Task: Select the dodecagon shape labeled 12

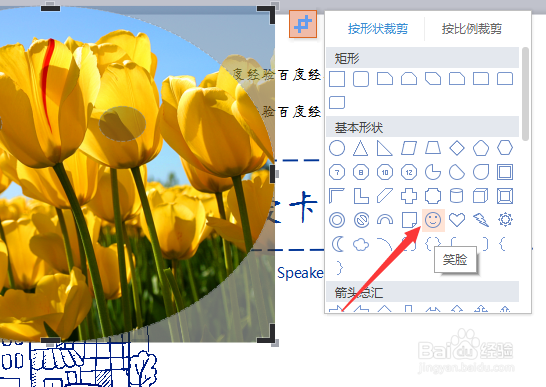Action: (x=409, y=172)
